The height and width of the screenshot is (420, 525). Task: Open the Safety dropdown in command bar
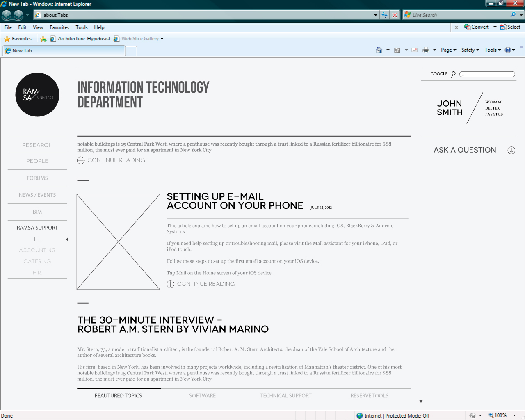click(x=470, y=50)
